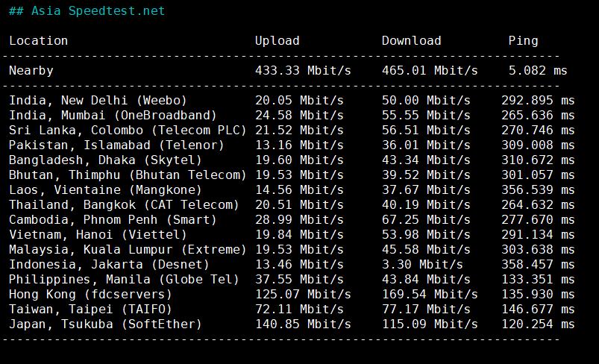Click Sri Lanka, Colombo location text
Image resolution: width=599 pixels, height=364 pixels.
(x=128, y=131)
